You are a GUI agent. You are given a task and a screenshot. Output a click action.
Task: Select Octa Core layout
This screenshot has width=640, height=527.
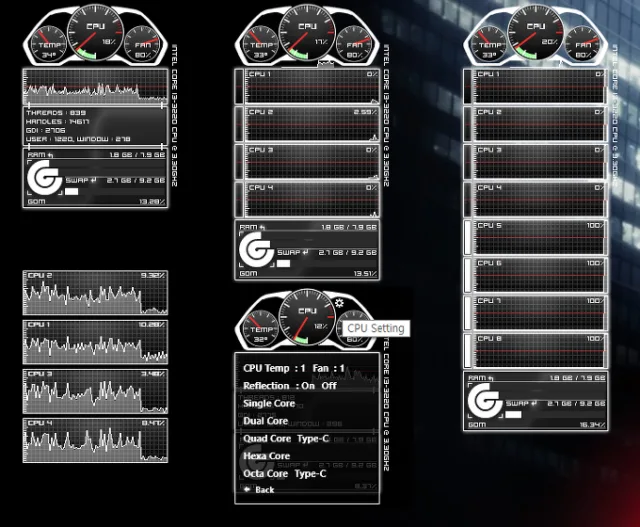(266, 474)
